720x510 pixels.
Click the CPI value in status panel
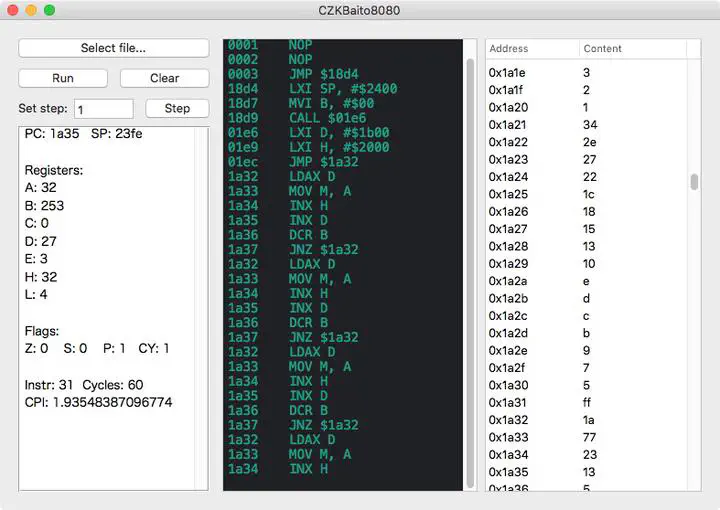[x=98, y=402]
